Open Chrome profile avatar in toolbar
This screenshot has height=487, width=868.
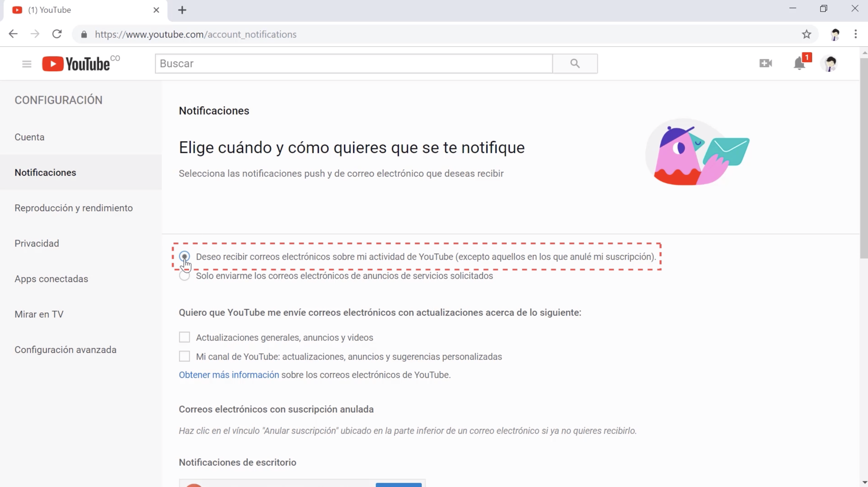pos(835,34)
